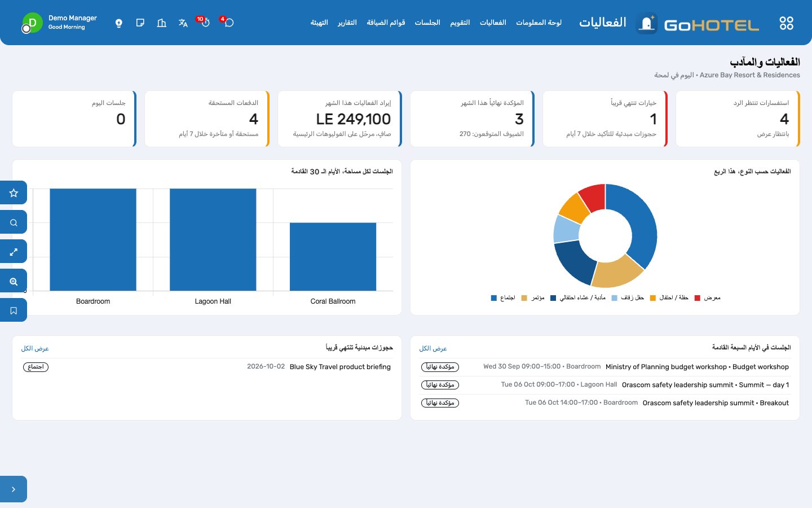The height and width of the screenshot is (508, 812).
Task: Toggle fullscreen with the expand arrows side button
Action: tap(14, 252)
